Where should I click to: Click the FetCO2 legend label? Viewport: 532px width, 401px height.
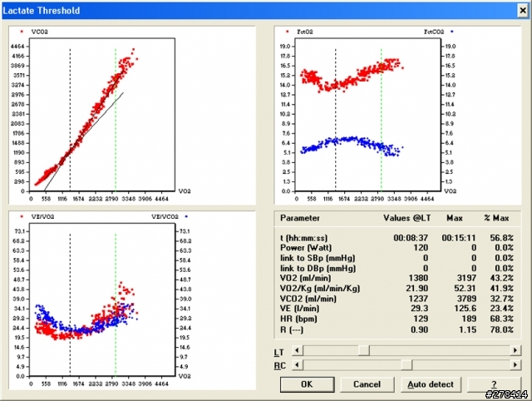pos(434,32)
